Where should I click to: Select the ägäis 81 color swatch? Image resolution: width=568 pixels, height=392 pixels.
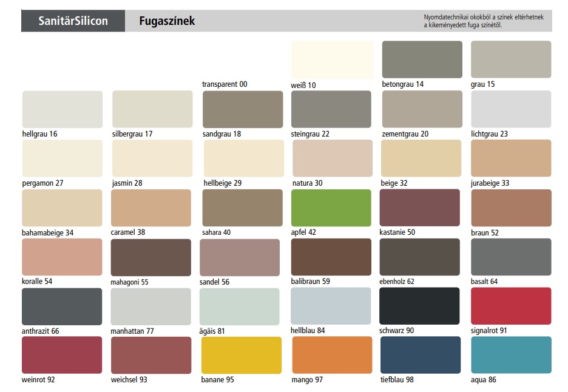pos(240,306)
